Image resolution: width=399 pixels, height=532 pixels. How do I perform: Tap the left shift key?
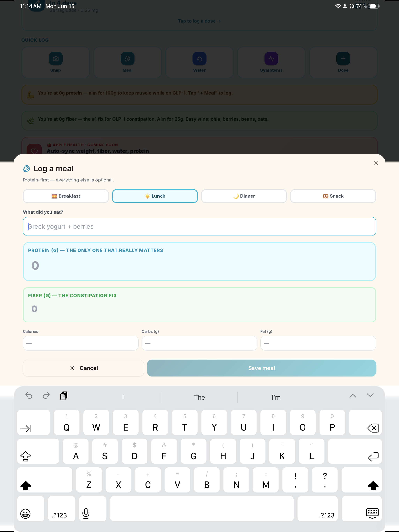(45, 480)
